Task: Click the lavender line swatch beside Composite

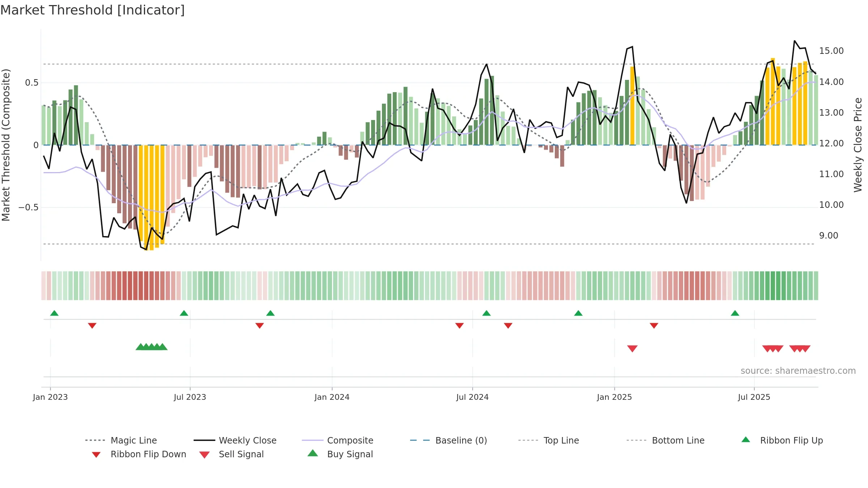Action: tap(312, 440)
